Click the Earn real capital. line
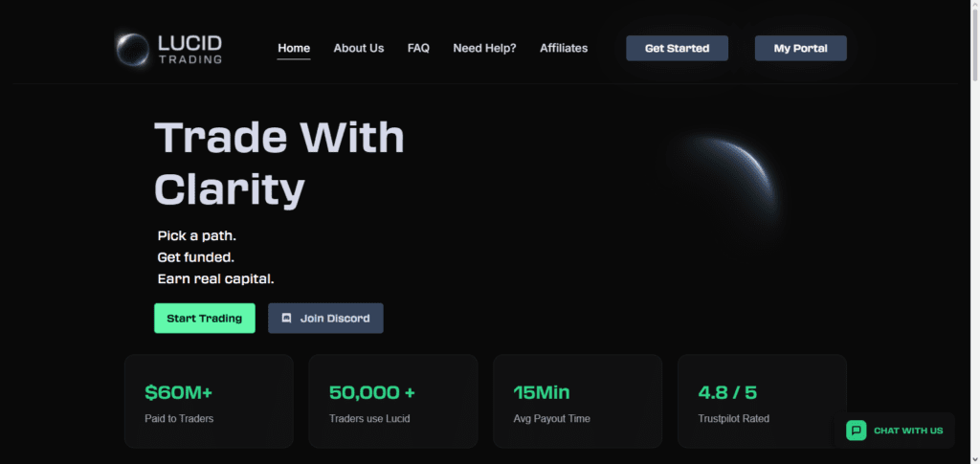The image size is (980, 464). click(x=215, y=278)
